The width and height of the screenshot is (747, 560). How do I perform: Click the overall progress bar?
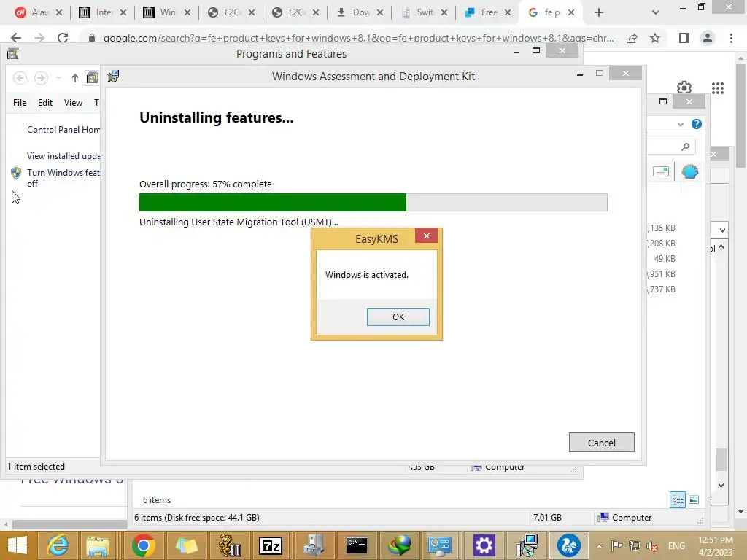point(373,203)
